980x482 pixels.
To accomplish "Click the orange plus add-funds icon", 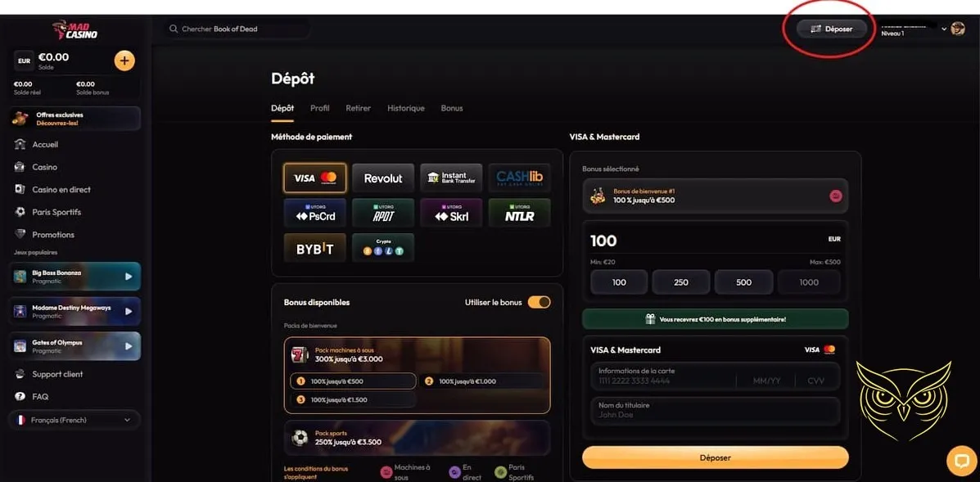I will [x=124, y=61].
